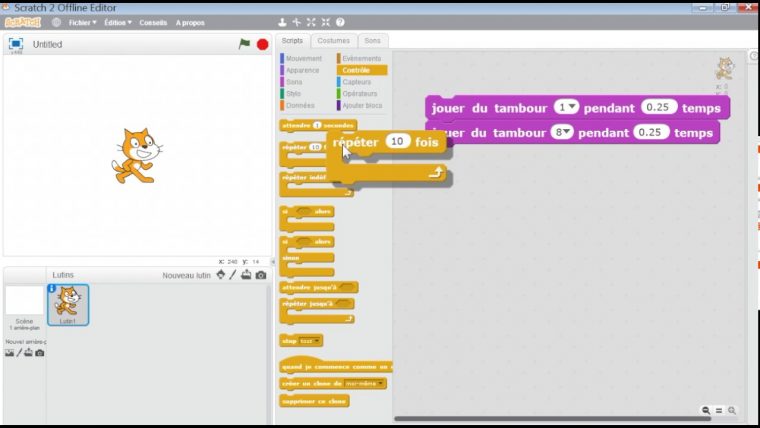The image size is (760, 428).
Task: Open the Fichier menu
Action: [x=82, y=22]
